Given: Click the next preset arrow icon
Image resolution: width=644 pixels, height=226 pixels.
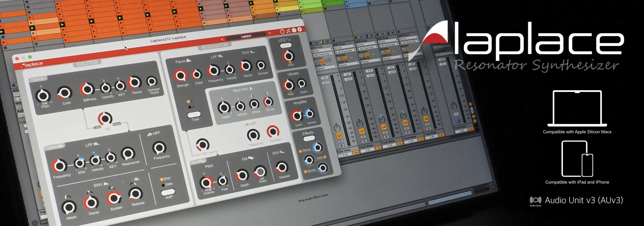Looking at the screenshot, I should click(270, 33).
